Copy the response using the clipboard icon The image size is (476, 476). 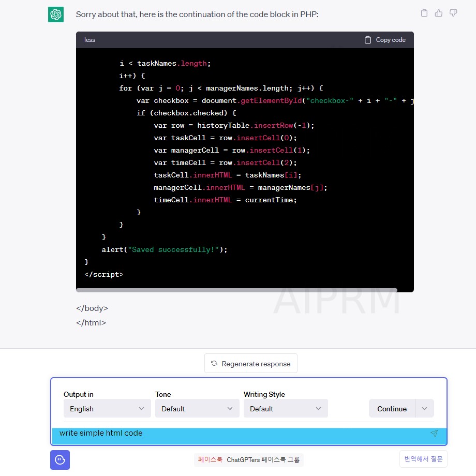click(x=424, y=13)
